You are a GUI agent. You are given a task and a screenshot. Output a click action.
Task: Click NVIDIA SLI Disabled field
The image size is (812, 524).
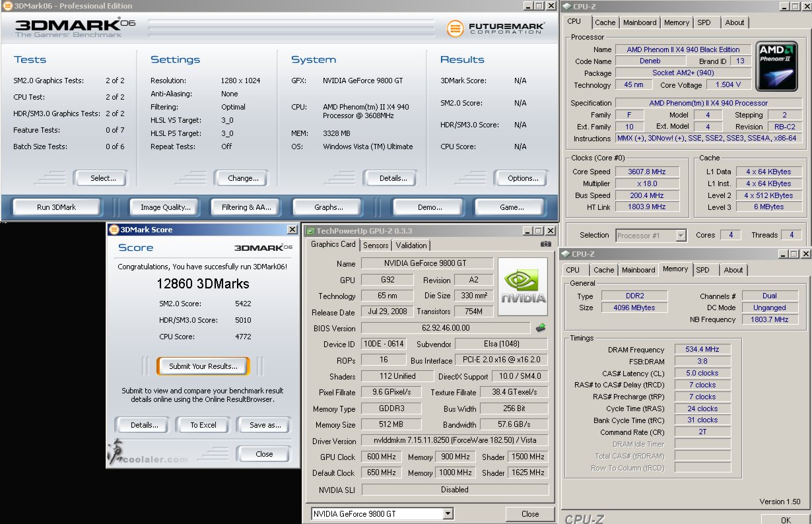[455, 490]
